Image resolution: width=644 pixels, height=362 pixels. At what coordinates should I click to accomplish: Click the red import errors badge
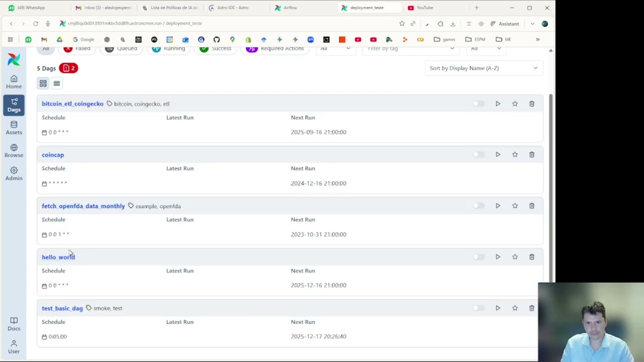[68, 68]
